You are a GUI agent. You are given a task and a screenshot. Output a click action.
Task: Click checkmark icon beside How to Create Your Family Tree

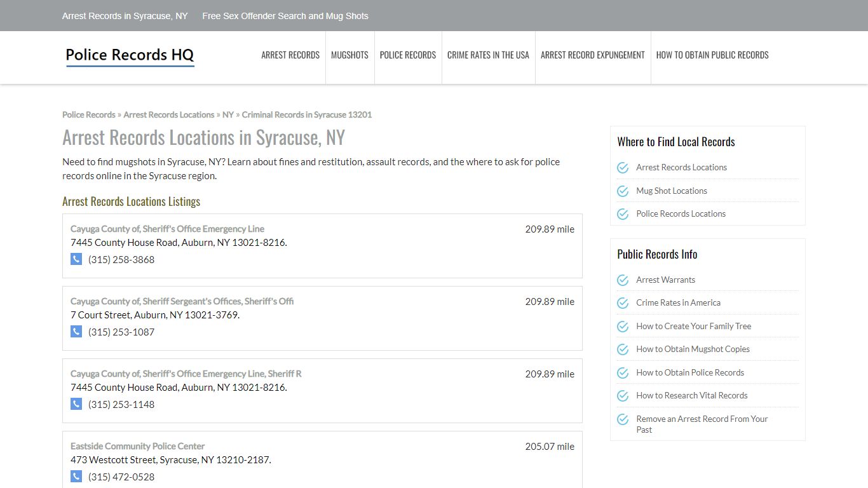623,327
